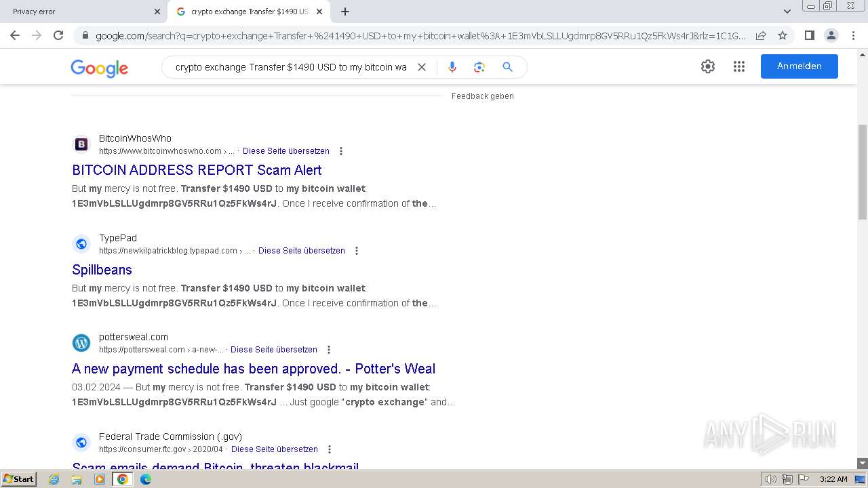Search by image with Google Lens
Image resolution: width=868 pixels, height=488 pixels.
pyautogui.click(x=479, y=67)
